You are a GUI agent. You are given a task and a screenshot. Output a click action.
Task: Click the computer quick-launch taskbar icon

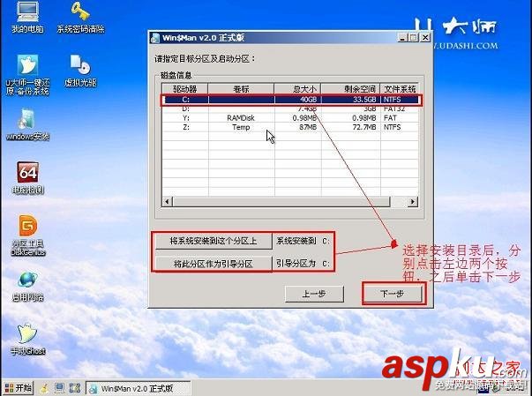[59, 388]
